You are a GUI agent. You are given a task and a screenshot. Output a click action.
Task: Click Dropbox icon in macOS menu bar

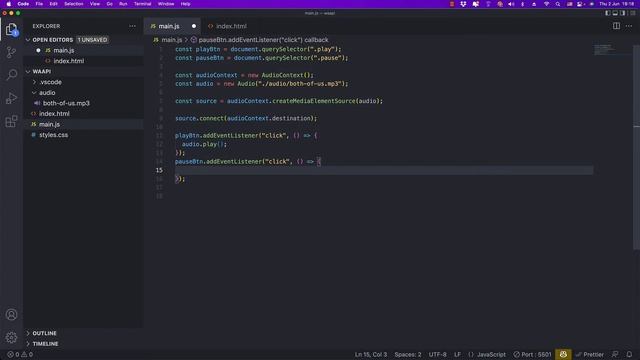(x=463, y=4)
